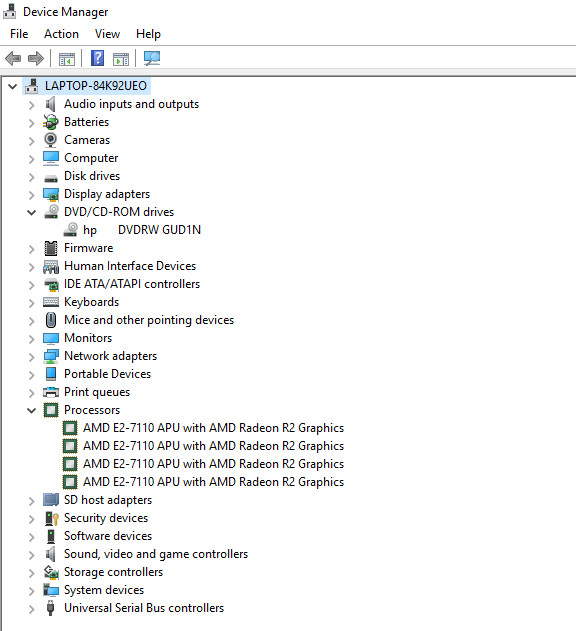
Task: Click the SD host adapters icon
Action: click(51, 500)
